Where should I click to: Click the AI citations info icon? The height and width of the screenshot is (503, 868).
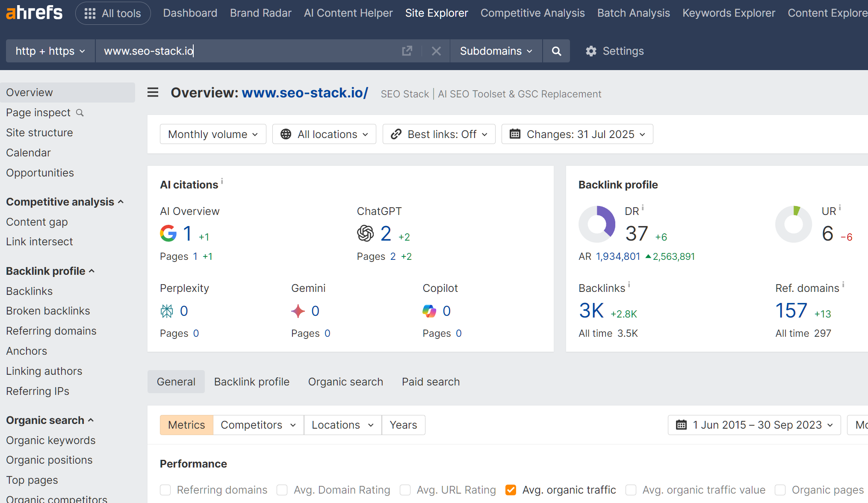[x=222, y=181]
